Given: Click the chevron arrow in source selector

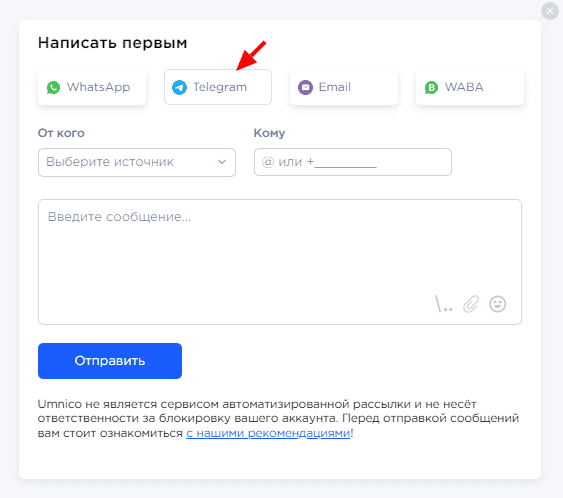Looking at the screenshot, I should pyautogui.click(x=222, y=162).
